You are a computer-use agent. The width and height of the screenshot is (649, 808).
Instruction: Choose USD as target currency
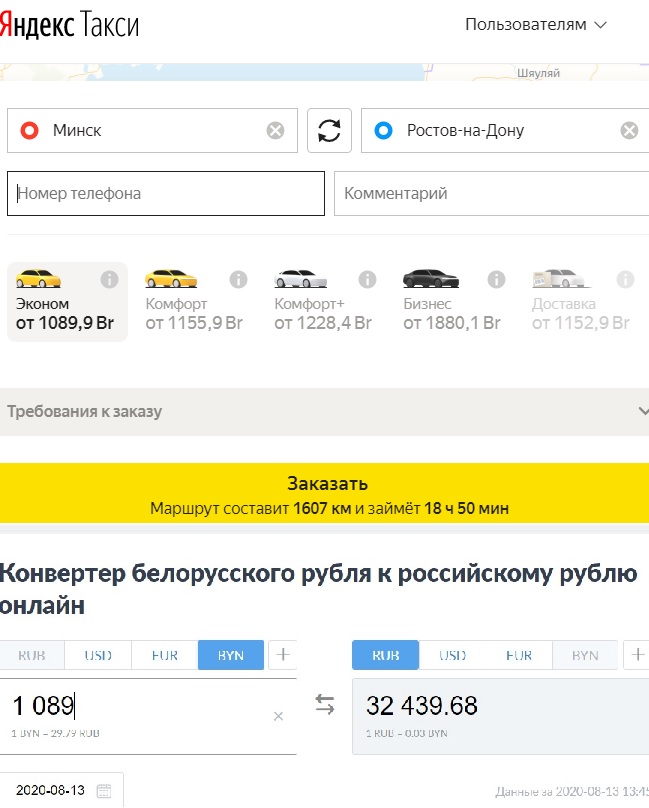[x=453, y=655]
